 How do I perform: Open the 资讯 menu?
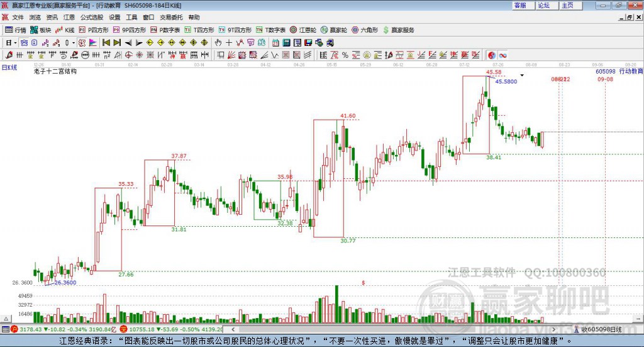[x=52, y=17]
